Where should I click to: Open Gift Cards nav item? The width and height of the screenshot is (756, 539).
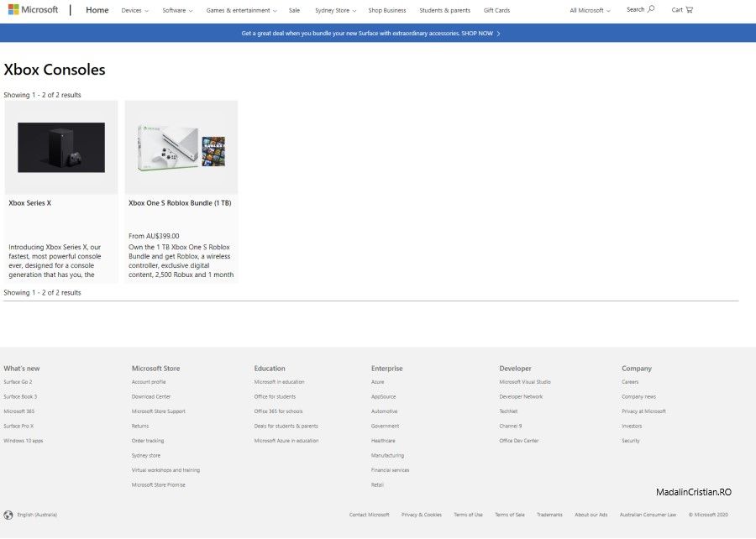pos(496,10)
